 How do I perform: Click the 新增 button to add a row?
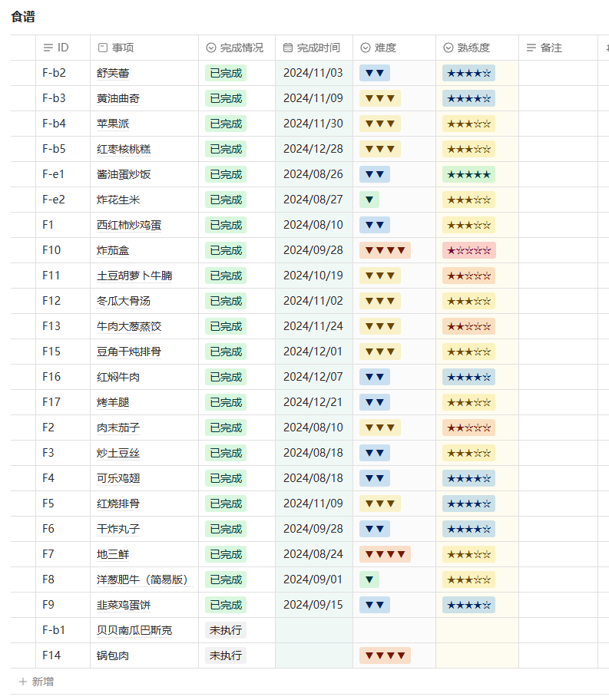click(x=42, y=682)
